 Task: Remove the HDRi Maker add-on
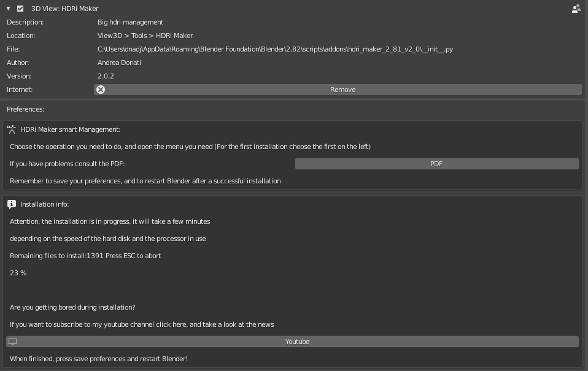pos(338,90)
